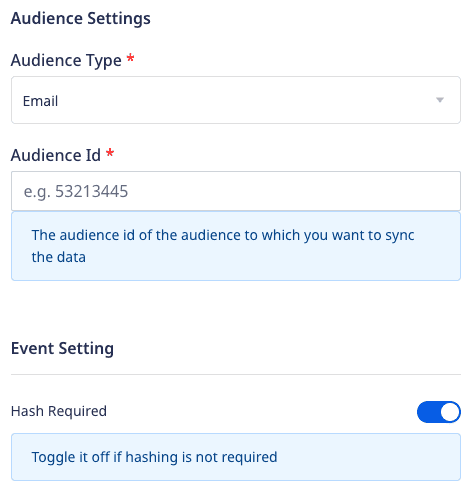Screen dimensions: 468x491
Task: Click the divider line under Event Setting
Action: click(236, 374)
